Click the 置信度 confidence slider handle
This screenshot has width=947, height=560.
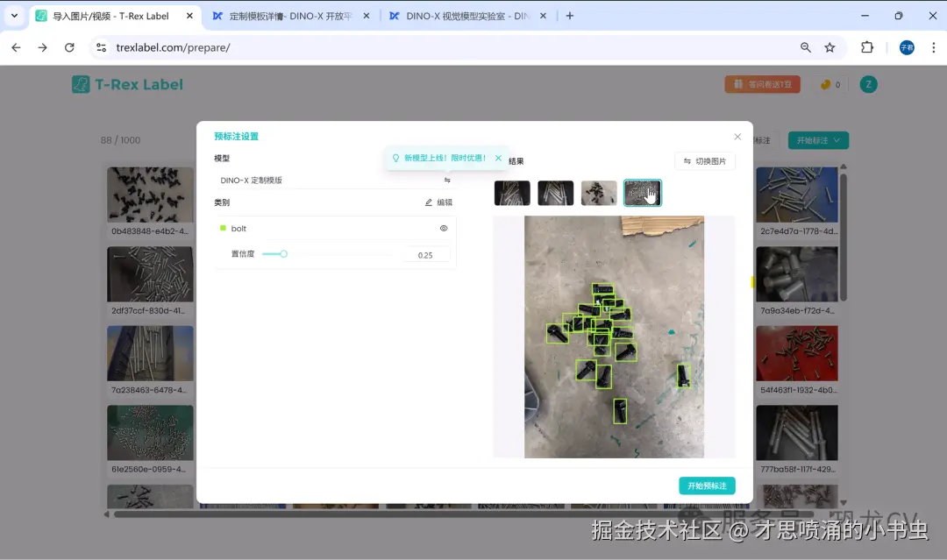[x=282, y=254]
